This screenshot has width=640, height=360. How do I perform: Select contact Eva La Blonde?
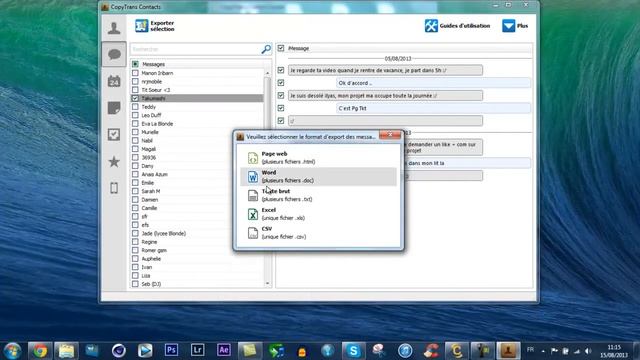pos(157,124)
